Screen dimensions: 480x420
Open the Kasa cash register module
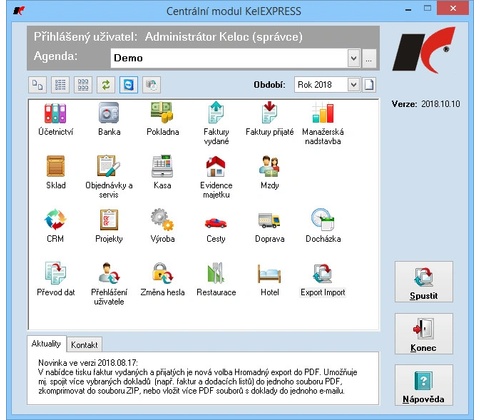point(162,172)
